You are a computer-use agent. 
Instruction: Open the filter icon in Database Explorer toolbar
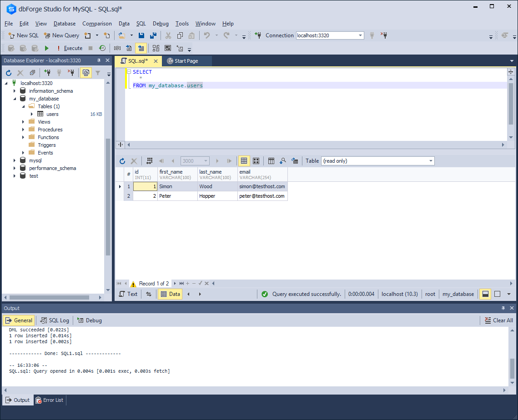pyautogui.click(x=98, y=72)
